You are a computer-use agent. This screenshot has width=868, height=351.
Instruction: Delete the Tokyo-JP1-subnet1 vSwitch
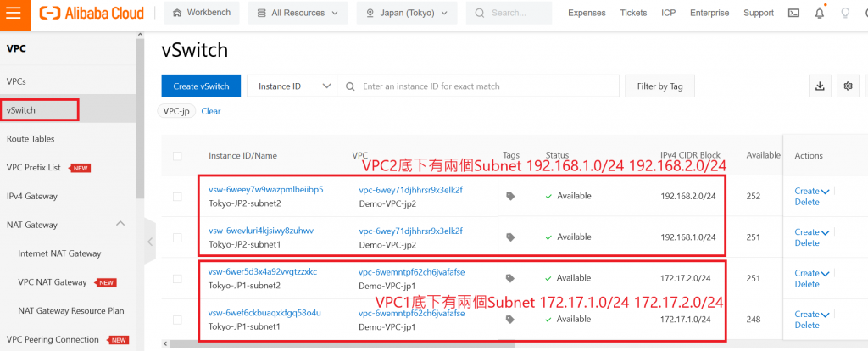click(x=807, y=325)
